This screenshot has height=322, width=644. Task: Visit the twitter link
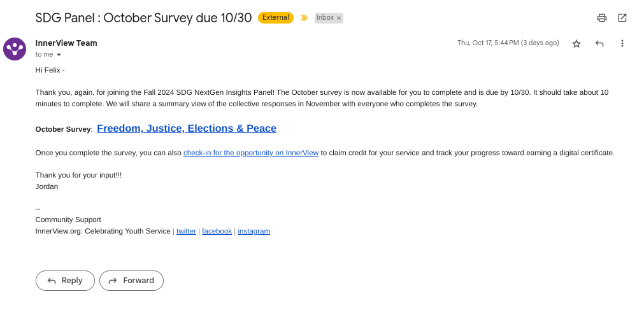coord(186,231)
